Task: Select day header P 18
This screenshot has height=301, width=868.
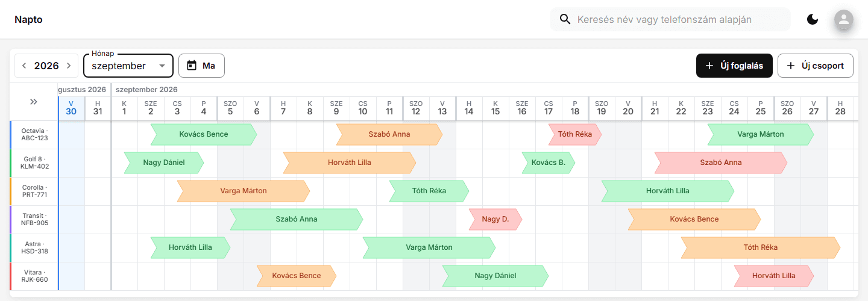Action: point(575,108)
